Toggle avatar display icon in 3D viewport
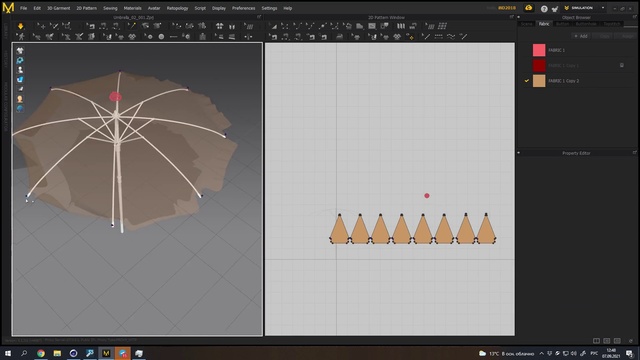The height and width of the screenshot is (360, 640). click(20, 70)
